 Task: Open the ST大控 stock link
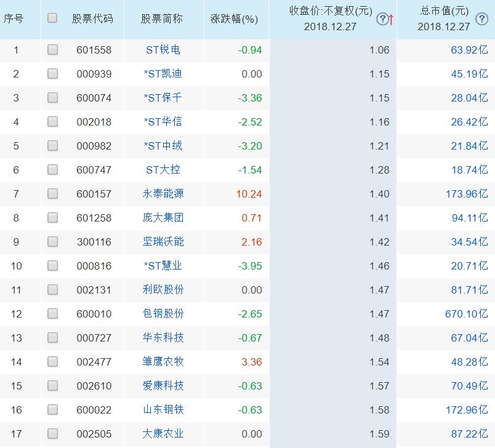[x=163, y=170]
